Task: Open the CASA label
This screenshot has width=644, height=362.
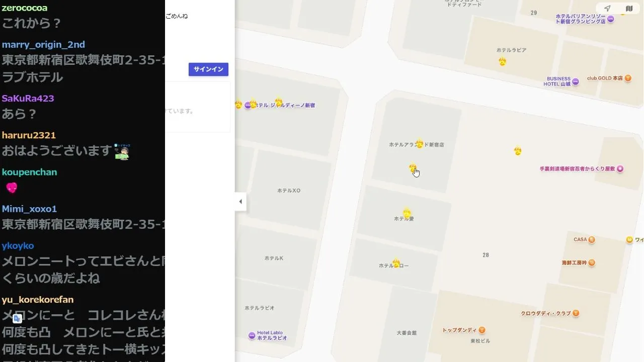Action: click(580, 240)
